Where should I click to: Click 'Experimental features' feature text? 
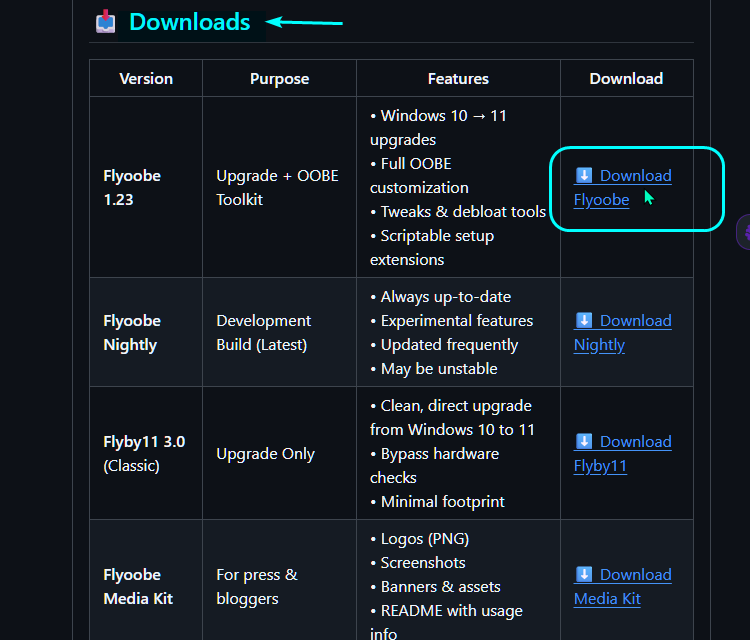(452, 320)
